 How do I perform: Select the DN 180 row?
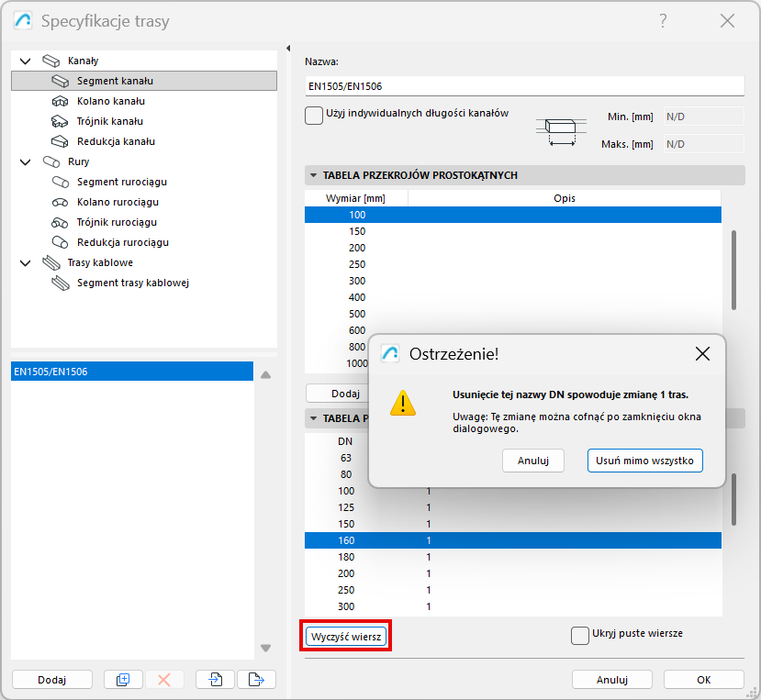pyautogui.click(x=513, y=557)
